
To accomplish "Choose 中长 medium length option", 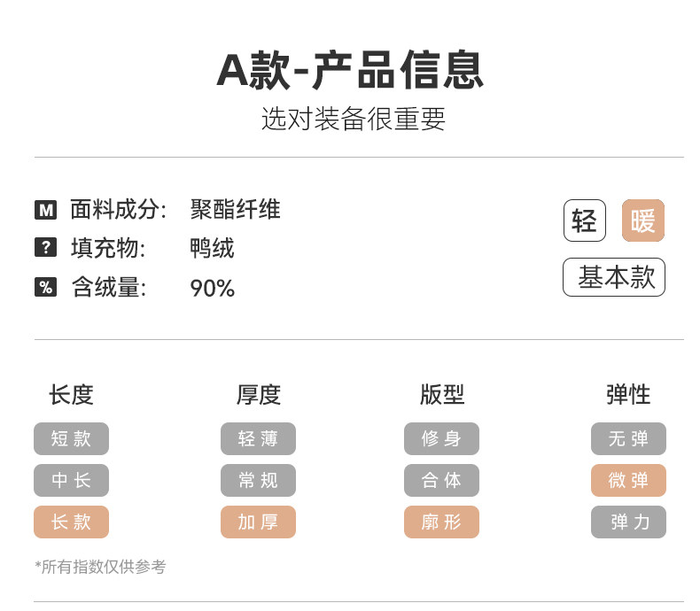I will pos(71,480).
